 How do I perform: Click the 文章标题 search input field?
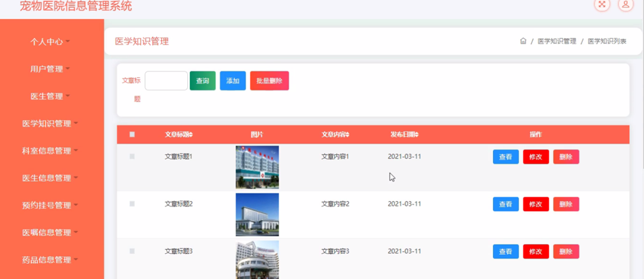(166, 81)
